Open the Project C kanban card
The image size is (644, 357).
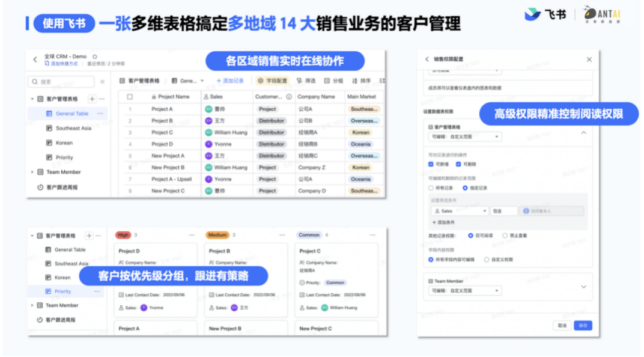click(x=336, y=279)
